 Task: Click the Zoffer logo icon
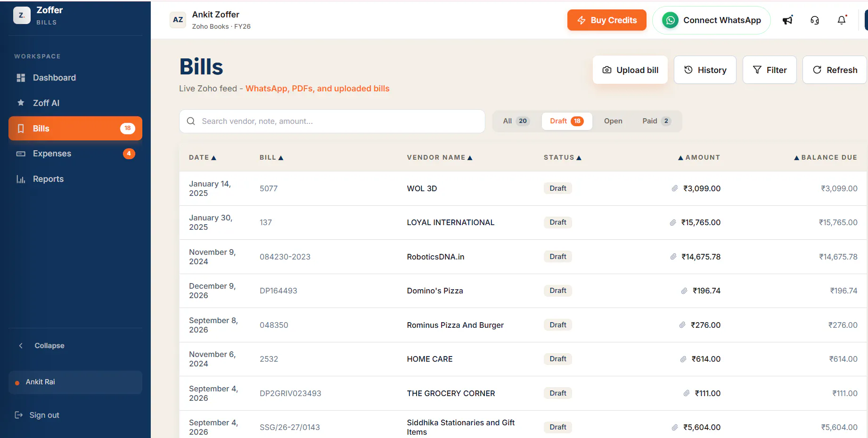[22, 16]
